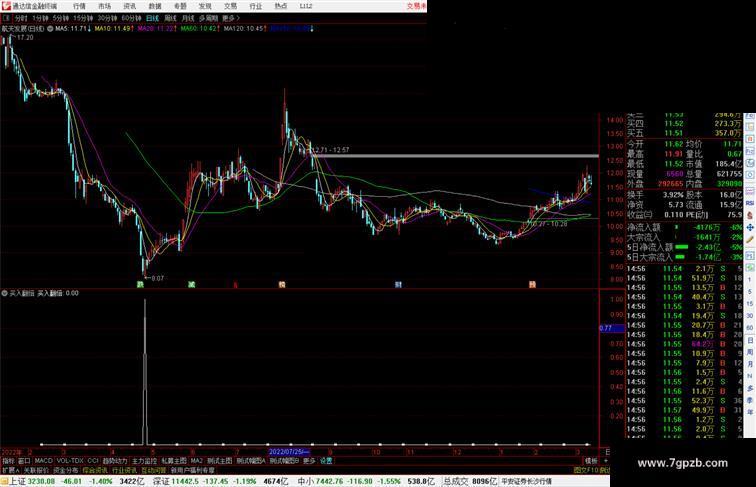
Task: Open the 资讯 menu
Action: 130,6
